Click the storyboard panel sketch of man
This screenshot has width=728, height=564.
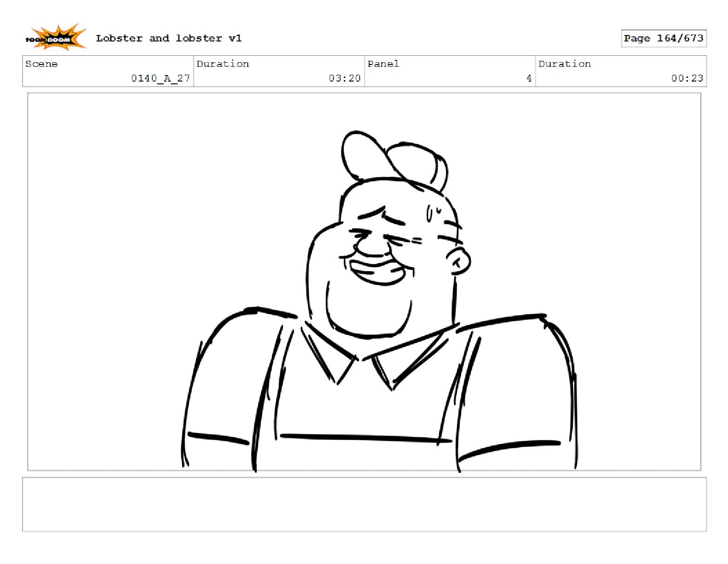click(364, 282)
